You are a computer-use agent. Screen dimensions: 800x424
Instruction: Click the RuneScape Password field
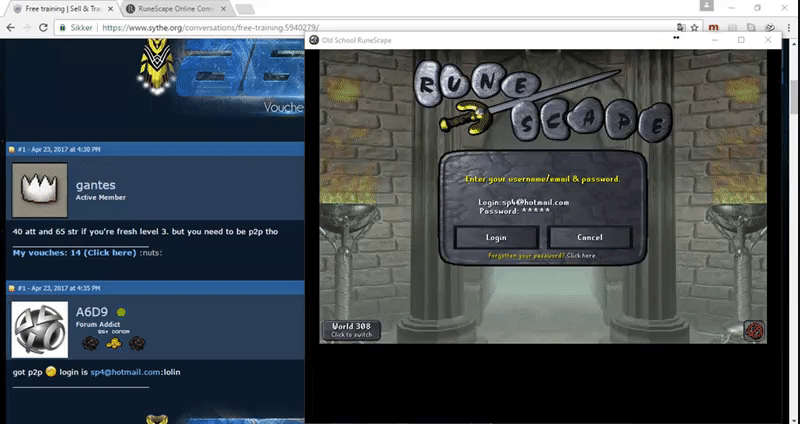515,211
